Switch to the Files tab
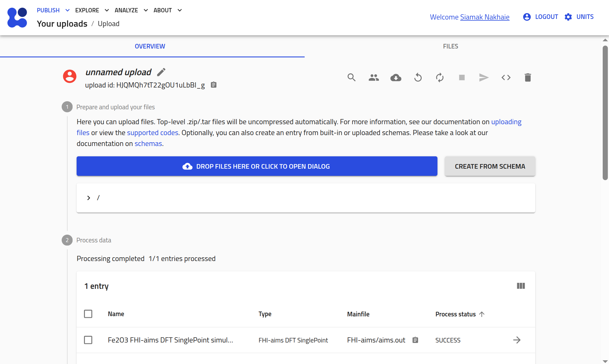609x364 pixels. [x=450, y=46]
